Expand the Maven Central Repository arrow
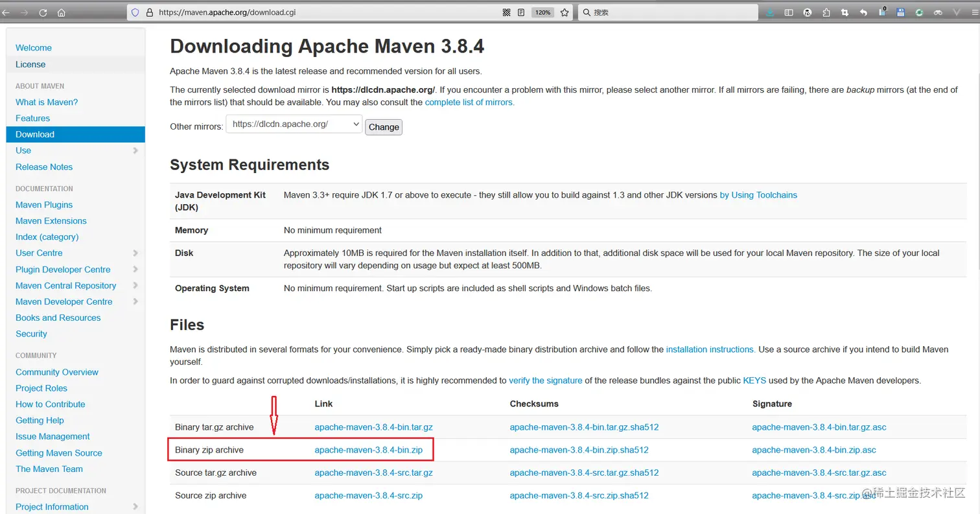 point(135,285)
